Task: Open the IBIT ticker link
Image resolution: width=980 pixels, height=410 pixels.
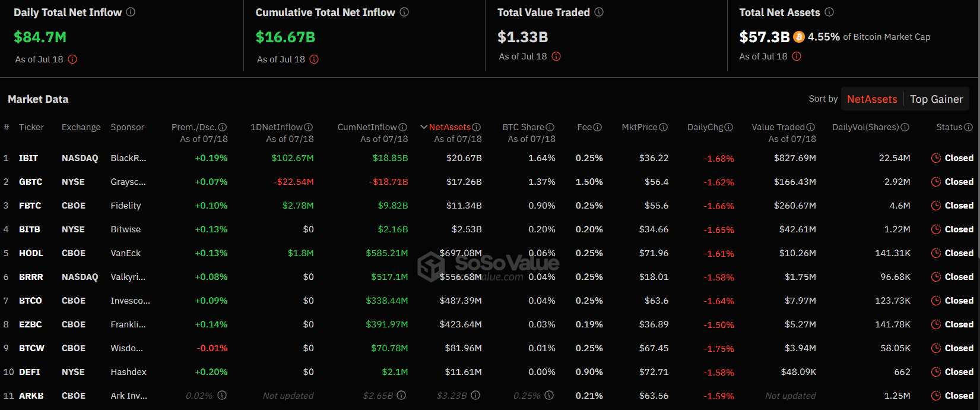Action: coord(28,158)
